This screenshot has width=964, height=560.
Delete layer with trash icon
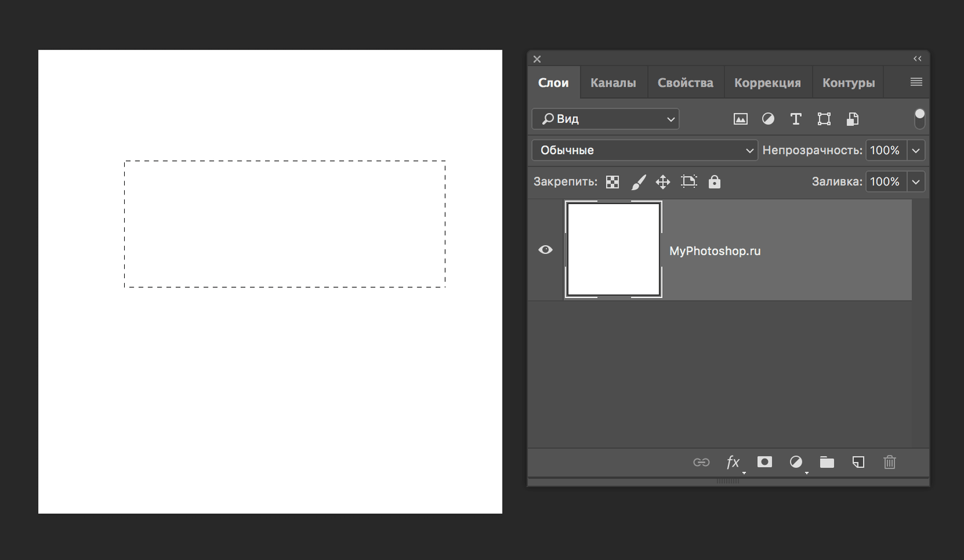point(889,462)
